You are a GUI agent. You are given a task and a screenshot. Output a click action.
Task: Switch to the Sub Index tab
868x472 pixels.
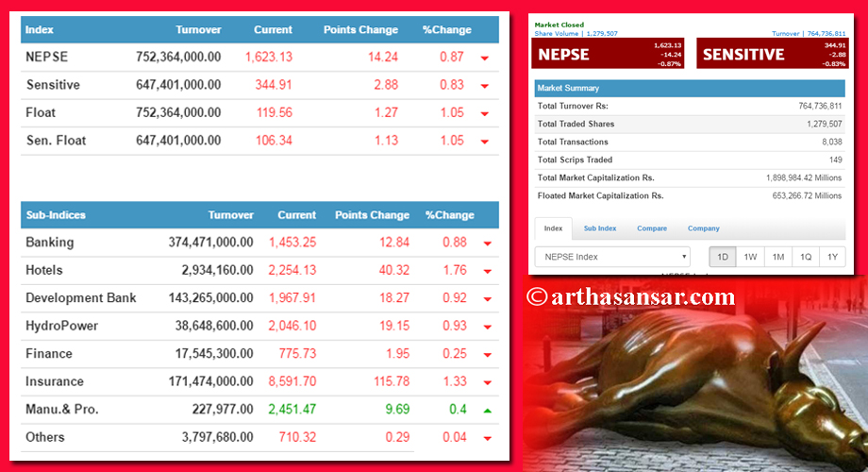599,228
